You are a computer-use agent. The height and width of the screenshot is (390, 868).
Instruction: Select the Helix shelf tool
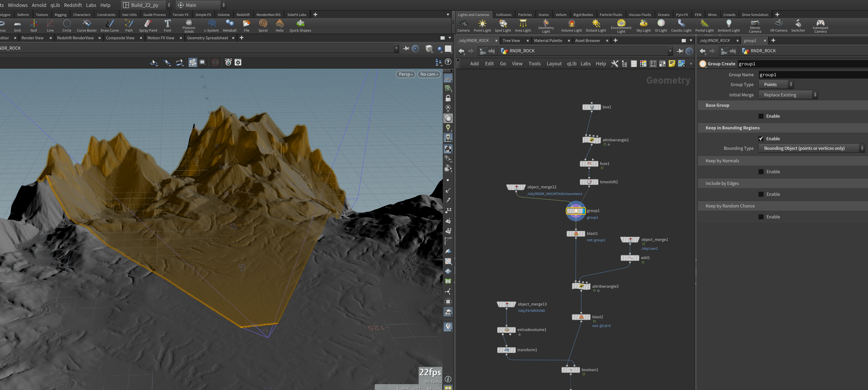pyautogui.click(x=280, y=26)
